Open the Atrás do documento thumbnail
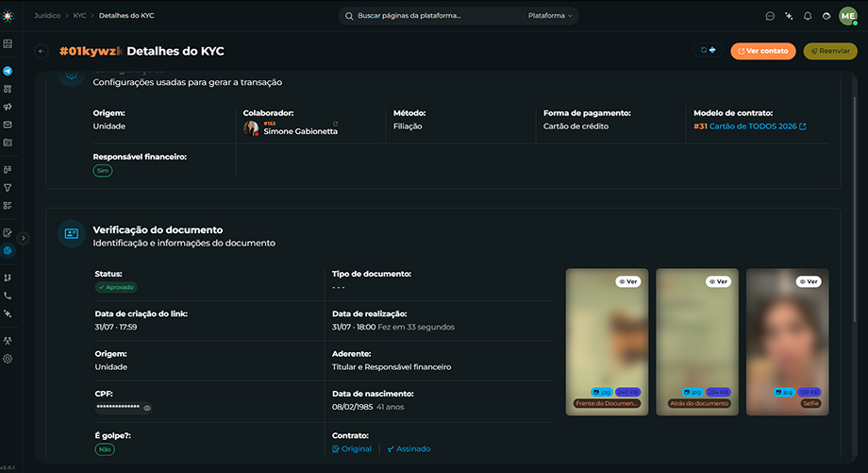This screenshot has width=868, height=473. (697, 342)
